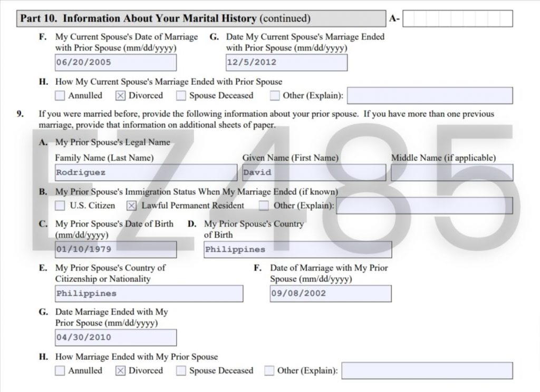This screenshot has height=392, width=540.
Task: Check Spouse Deceased for my prior spouse marriage
Action: point(181,371)
